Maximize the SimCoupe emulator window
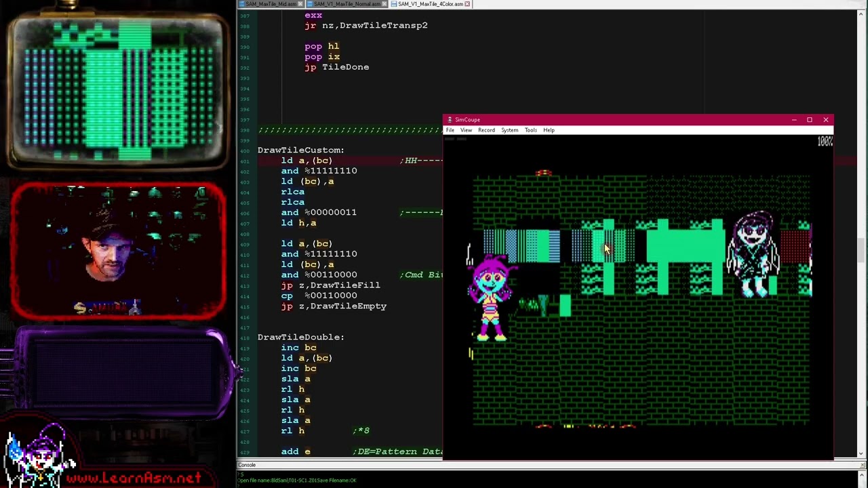This screenshot has width=868, height=488. (809, 120)
